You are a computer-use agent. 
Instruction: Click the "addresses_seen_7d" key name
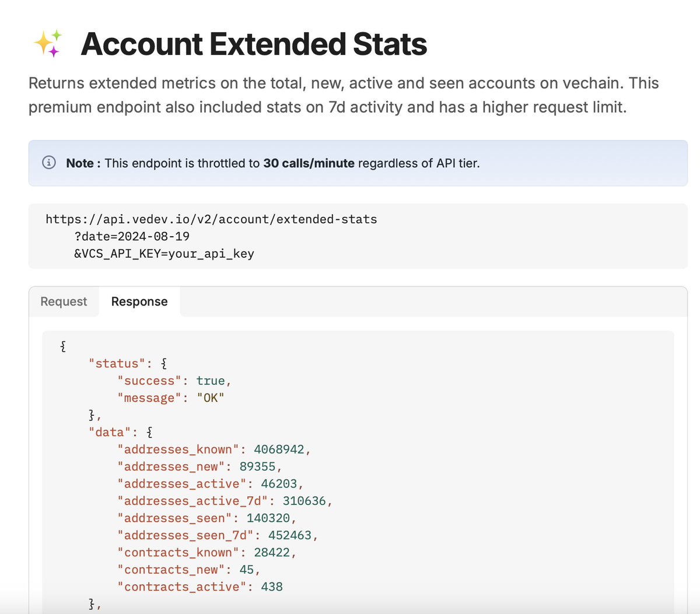click(185, 535)
